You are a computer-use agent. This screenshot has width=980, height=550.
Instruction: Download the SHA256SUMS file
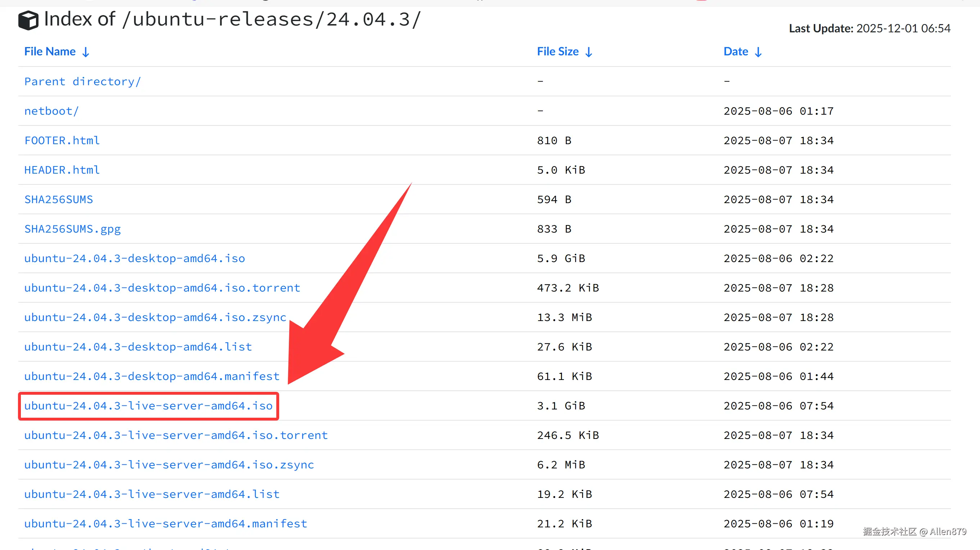coord(59,199)
